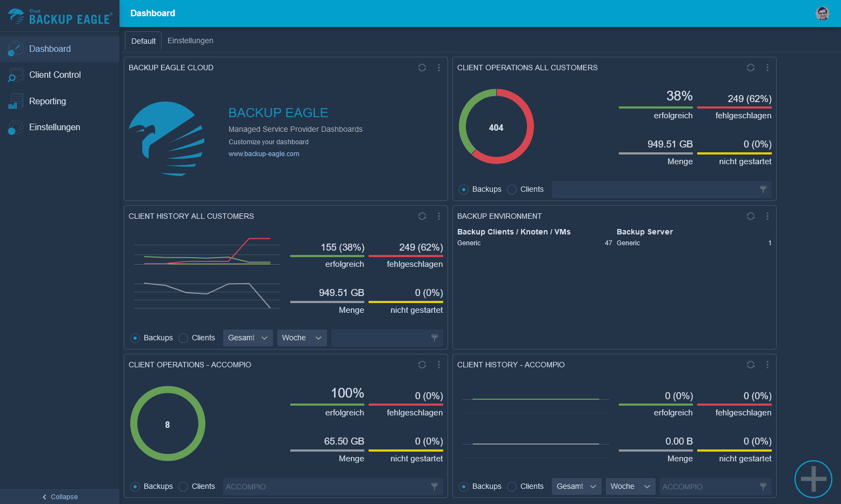
Task: Click the filter funnel in Client Operations All Customers
Action: click(763, 190)
